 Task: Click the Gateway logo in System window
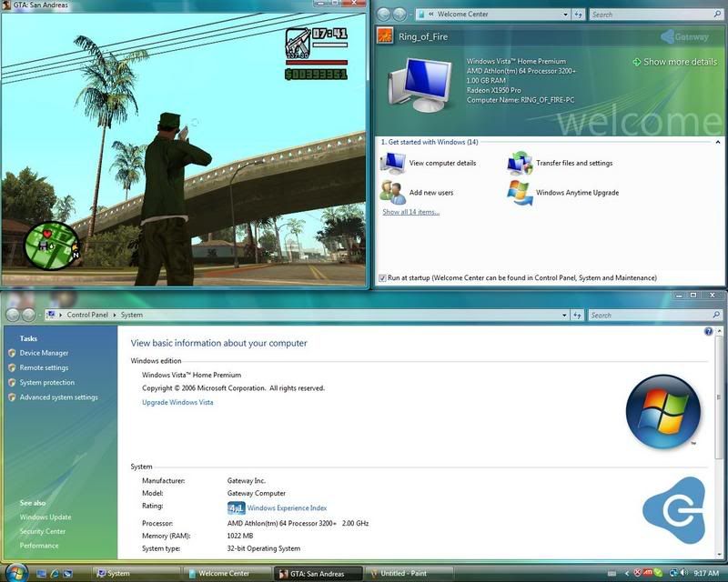674,510
